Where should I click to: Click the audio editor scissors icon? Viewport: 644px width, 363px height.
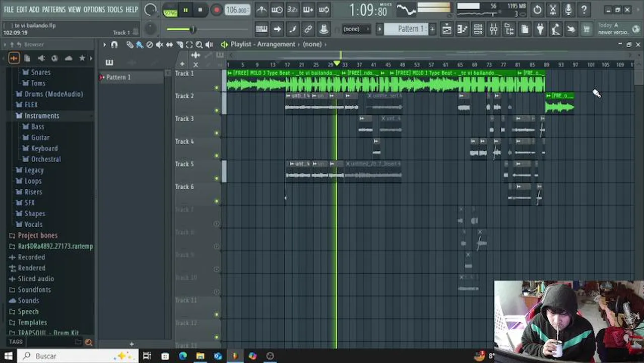click(553, 10)
